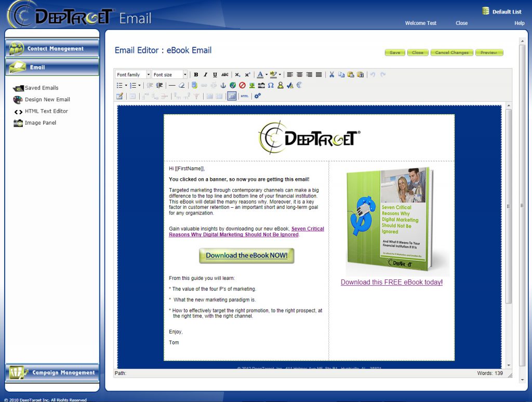
Task: Open Contact Management section
Action: [52, 48]
